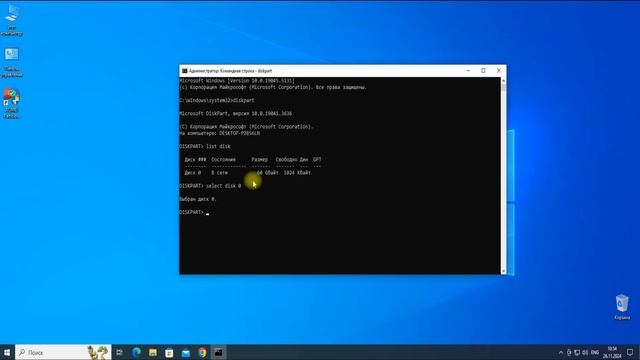
Task: Maximize the diskpart Command Prompt window
Action: pos(483,71)
